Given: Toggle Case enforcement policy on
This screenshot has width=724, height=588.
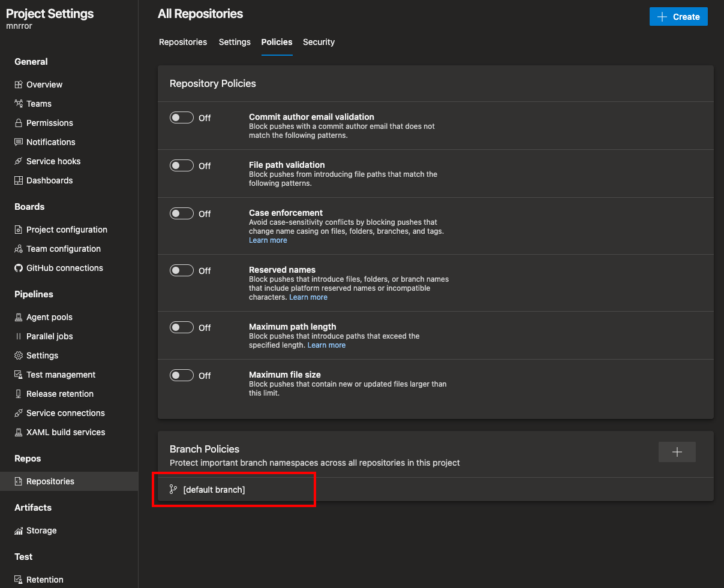Looking at the screenshot, I should click(182, 213).
